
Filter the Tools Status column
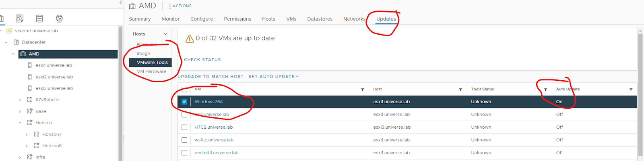coord(545,90)
